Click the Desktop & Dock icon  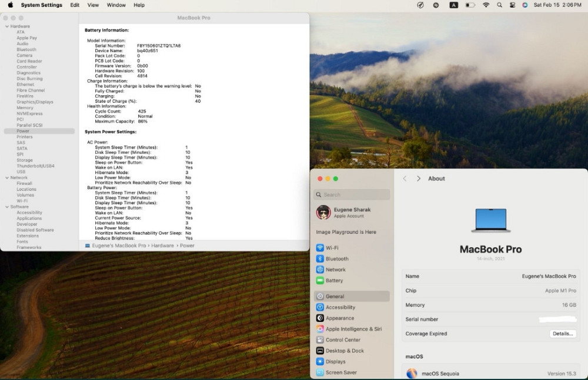pyautogui.click(x=320, y=350)
